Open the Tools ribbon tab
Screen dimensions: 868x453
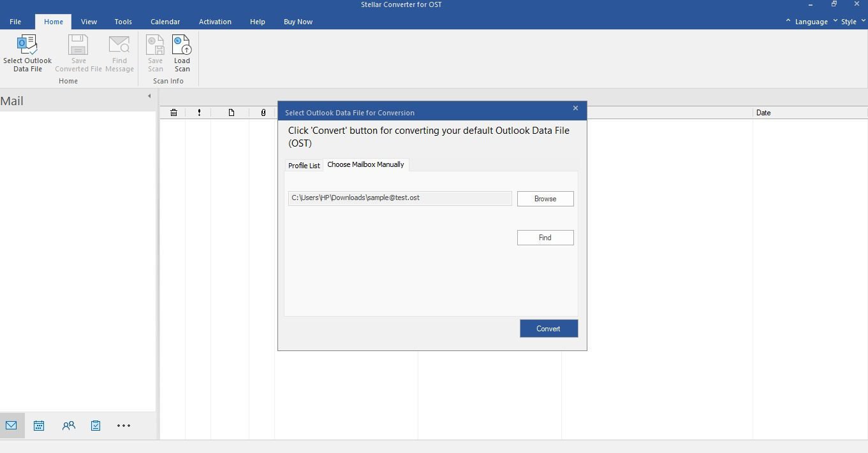coord(123,22)
